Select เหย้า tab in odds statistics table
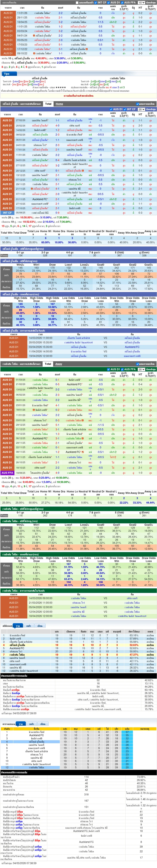Image resolution: width=157 pixels, height=868 pixels. pos(28,626)
